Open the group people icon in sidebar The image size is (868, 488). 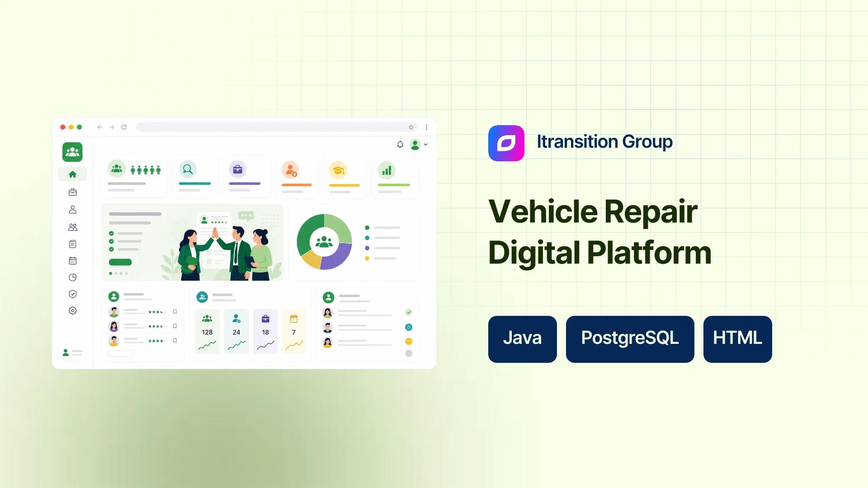pyautogui.click(x=72, y=227)
